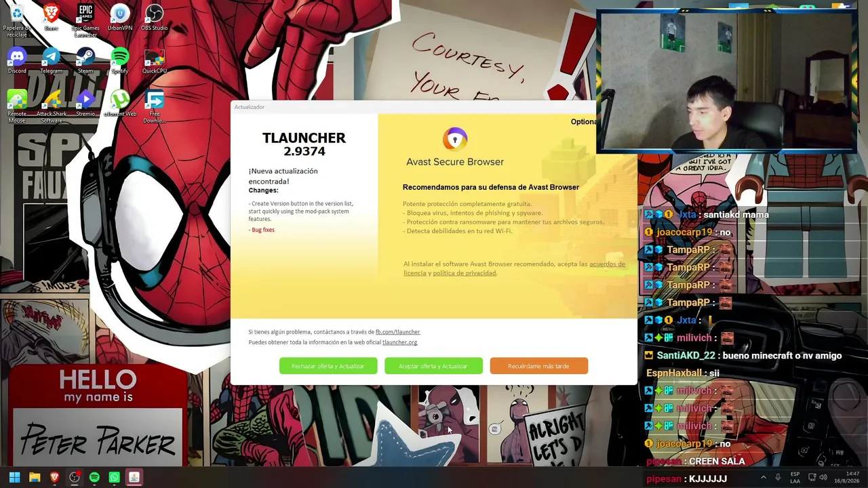Viewport: 868px width, 488px height.
Task: Click the 'Actualizador' window title
Action: click(x=250, y=107)
